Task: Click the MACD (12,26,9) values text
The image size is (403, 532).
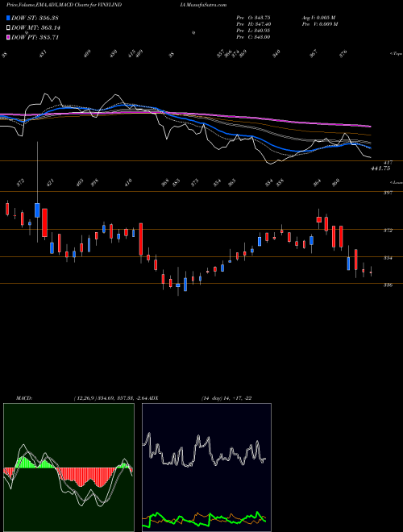Action: [x=110, y=398]
